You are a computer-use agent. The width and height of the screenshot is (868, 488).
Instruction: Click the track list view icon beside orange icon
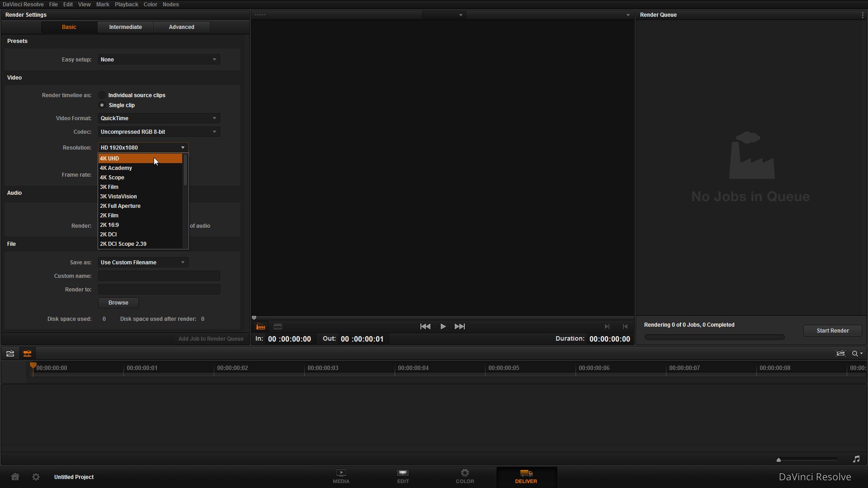tap(10, 353)
